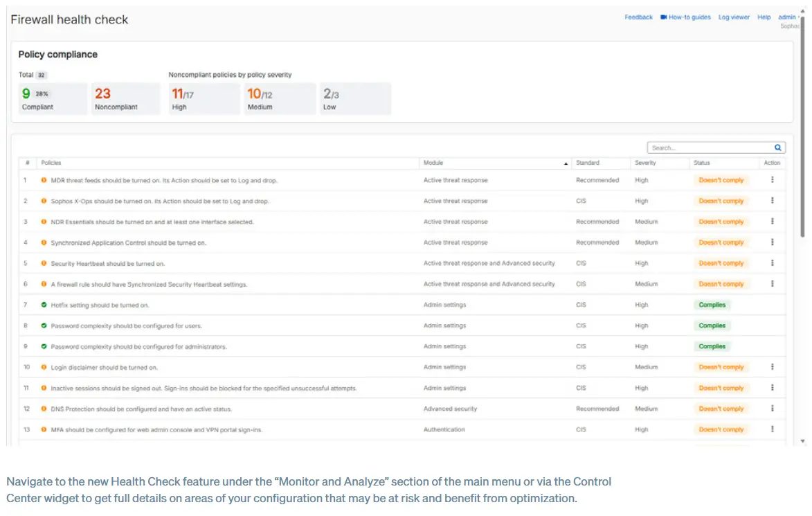The height and width of the screenshot is (516, 812).
Task: Open action menu for DNS Protection row
Action: tap(772, 409)
